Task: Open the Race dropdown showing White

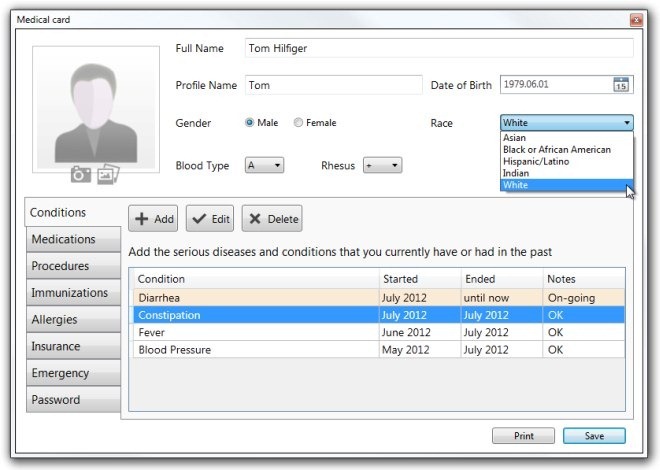Action: click(567, 122)
